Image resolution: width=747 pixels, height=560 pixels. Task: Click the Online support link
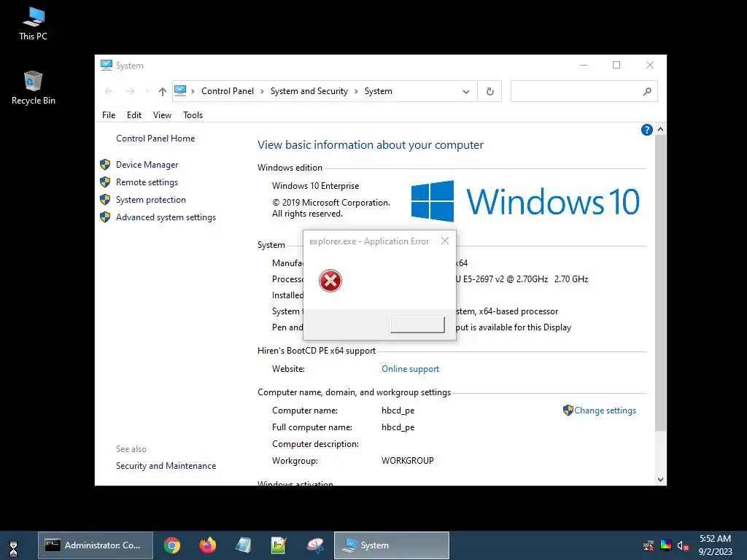(410, 369)
